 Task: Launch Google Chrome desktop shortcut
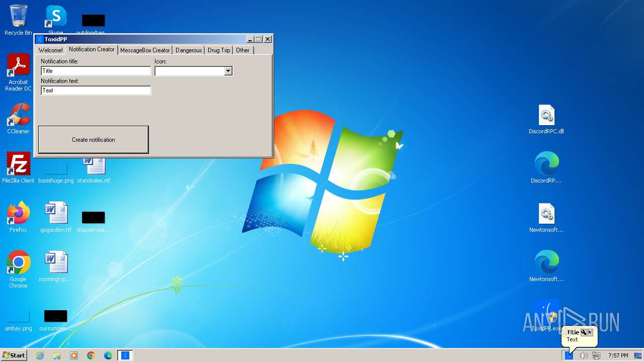pyautogui.click(x=18, y=269)
